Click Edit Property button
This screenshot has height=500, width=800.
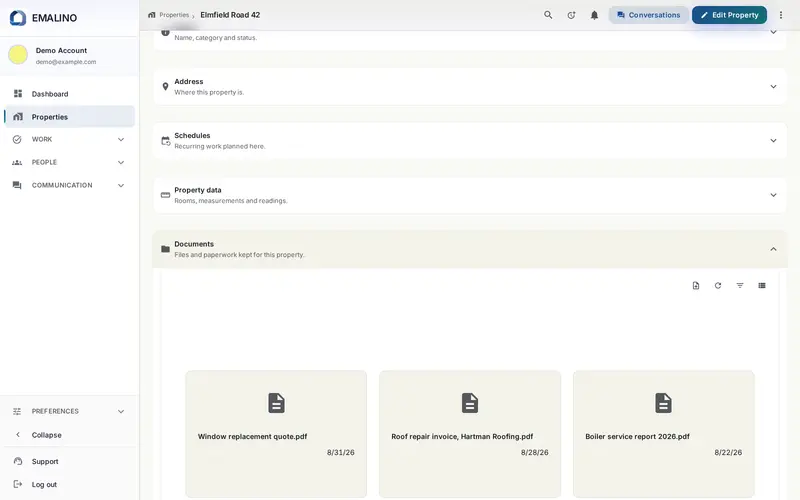click(729, 15)
